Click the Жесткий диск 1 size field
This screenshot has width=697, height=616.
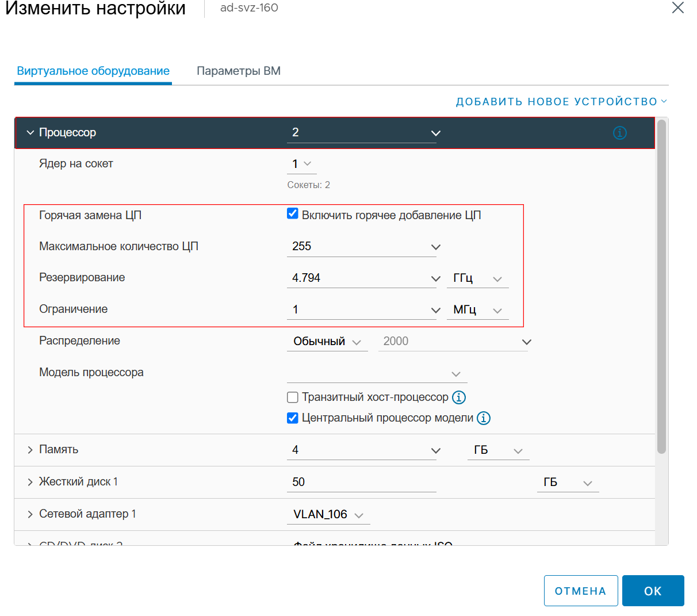362,482
